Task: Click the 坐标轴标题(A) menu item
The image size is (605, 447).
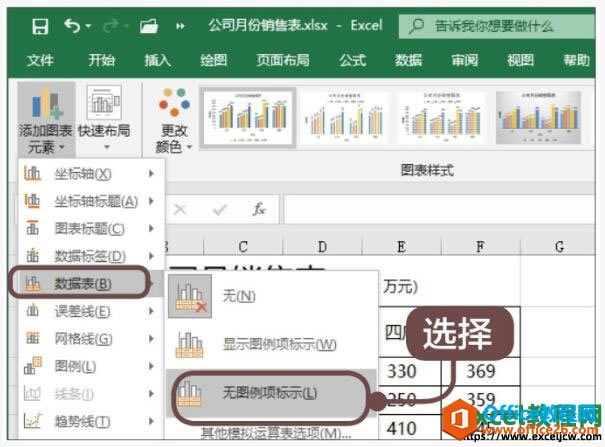Action: coord(92,201)
